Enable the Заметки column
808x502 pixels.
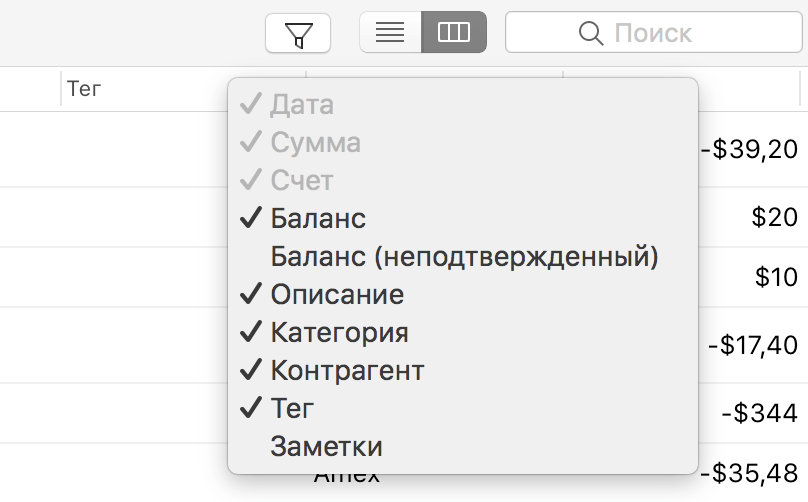(x=463, y=446)
